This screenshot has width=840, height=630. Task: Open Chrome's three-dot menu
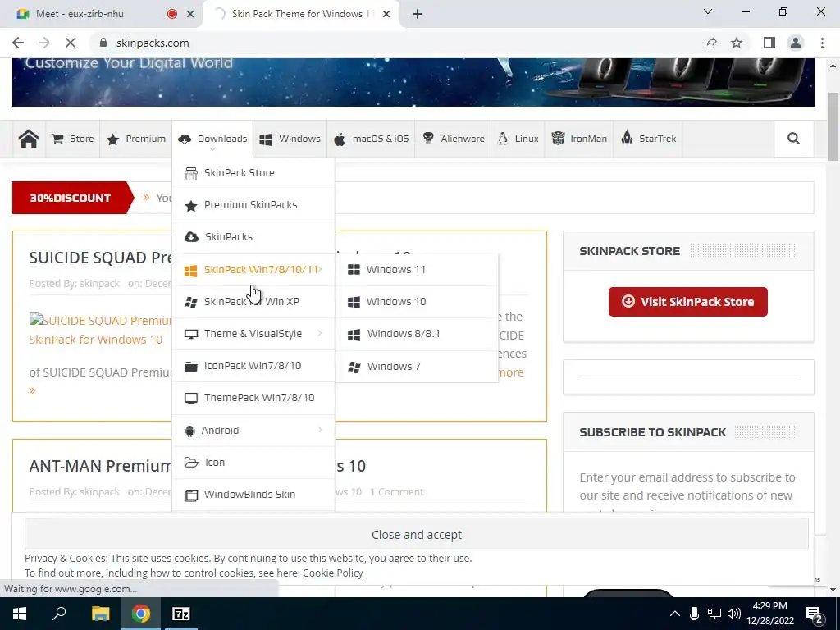click(822, 43)
